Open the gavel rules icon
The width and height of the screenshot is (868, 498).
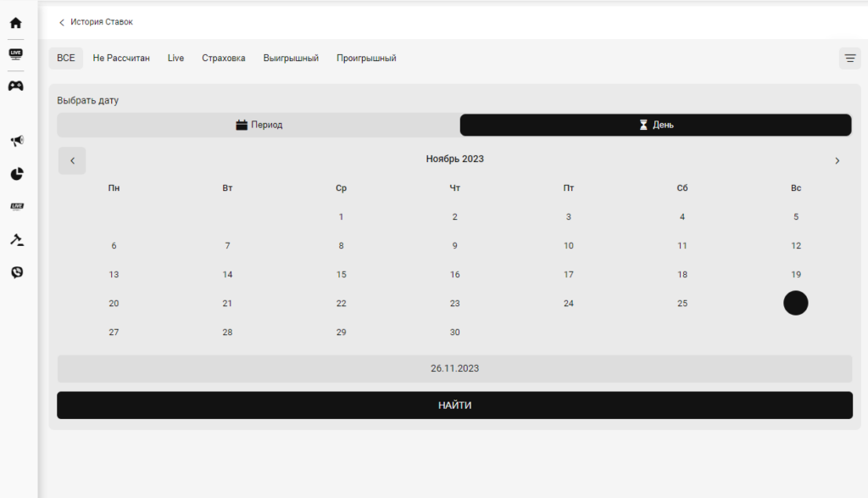(x=17, y=239)
